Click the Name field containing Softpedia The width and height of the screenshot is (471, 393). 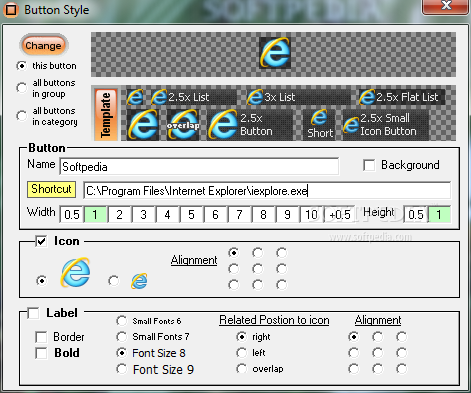pyautogui.click(x=199, y=166)
